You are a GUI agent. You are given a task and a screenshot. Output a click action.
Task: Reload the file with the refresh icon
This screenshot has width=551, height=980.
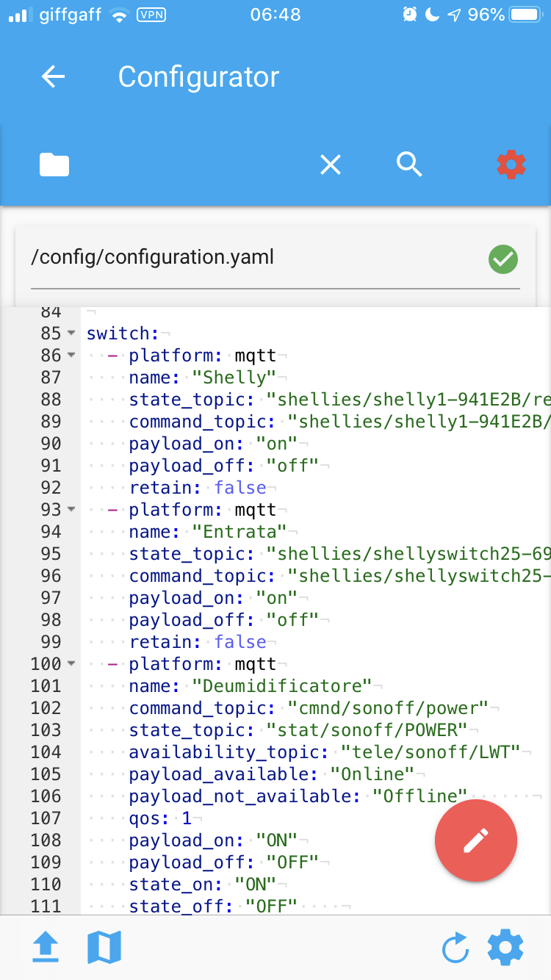(455, 947)
